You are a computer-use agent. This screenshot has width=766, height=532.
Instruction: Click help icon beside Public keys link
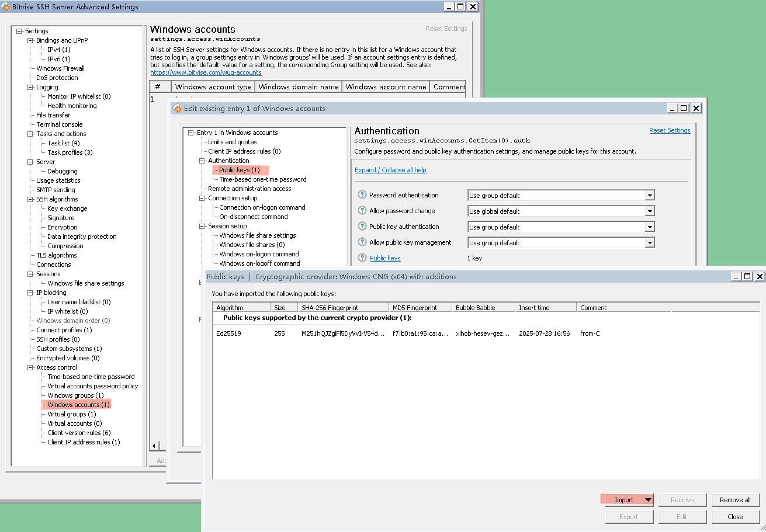coord(362,258)
